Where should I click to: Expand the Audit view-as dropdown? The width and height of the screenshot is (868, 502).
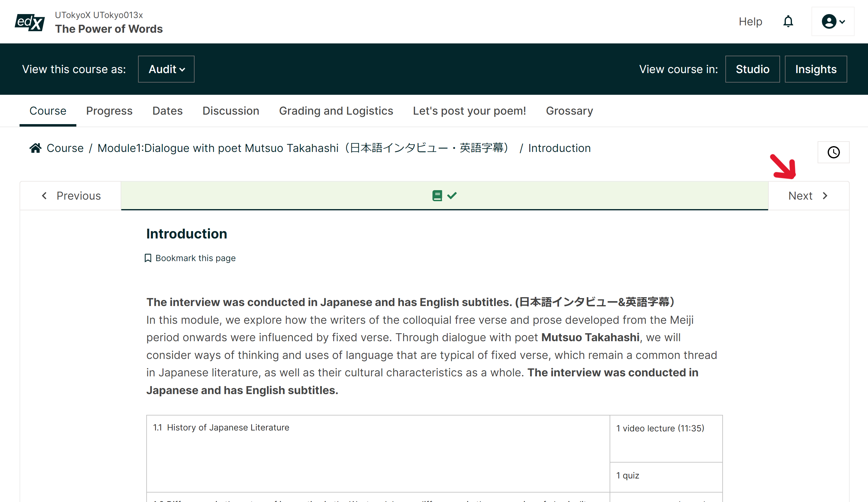point(166,69)
